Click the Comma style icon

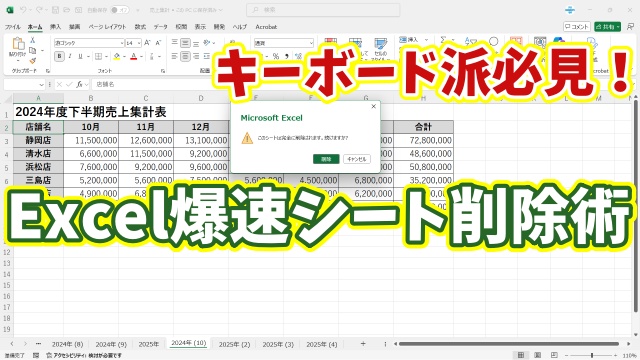[x=287, y=56]
